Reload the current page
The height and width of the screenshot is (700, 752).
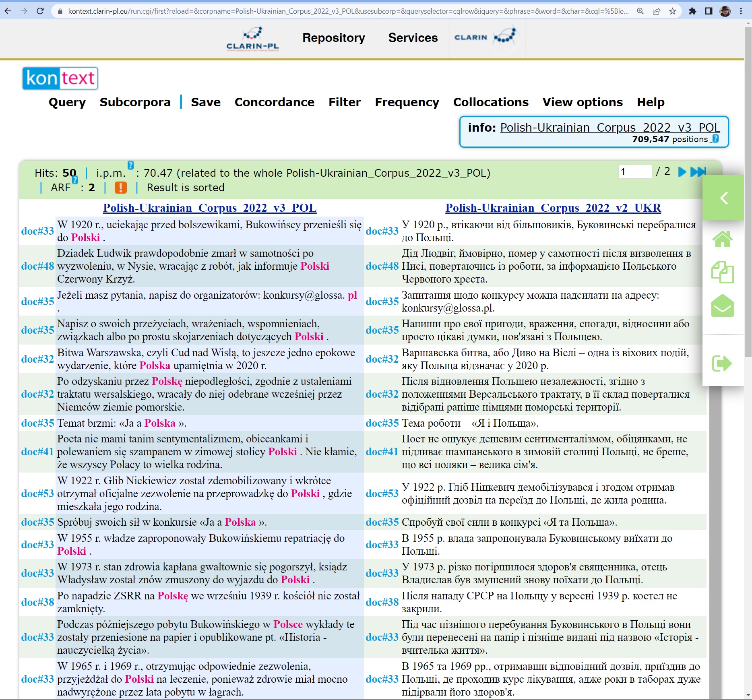pos(40,11)
